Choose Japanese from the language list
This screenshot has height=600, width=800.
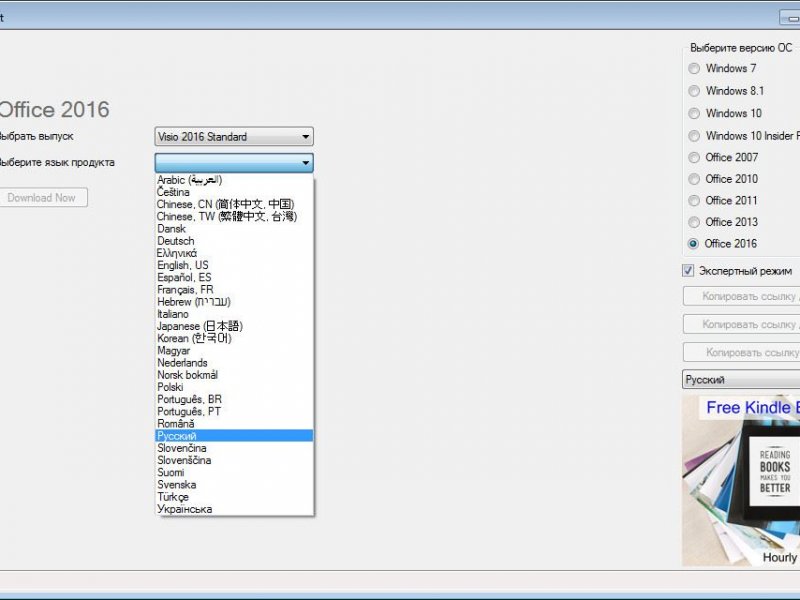(x=234, y=326)
